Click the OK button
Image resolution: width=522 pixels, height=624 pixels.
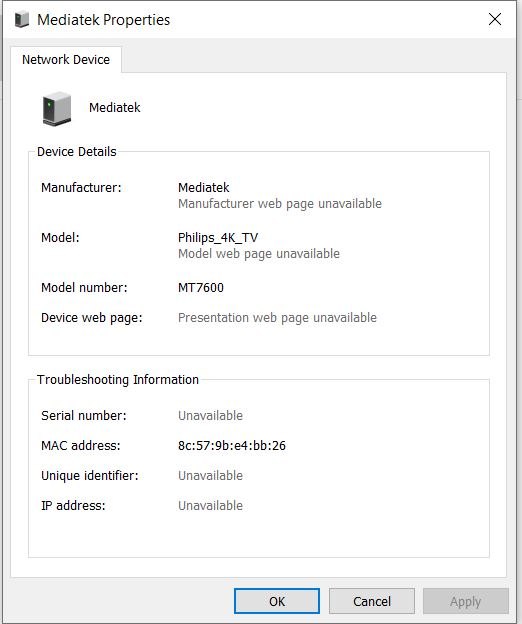[x=277, y=601]
